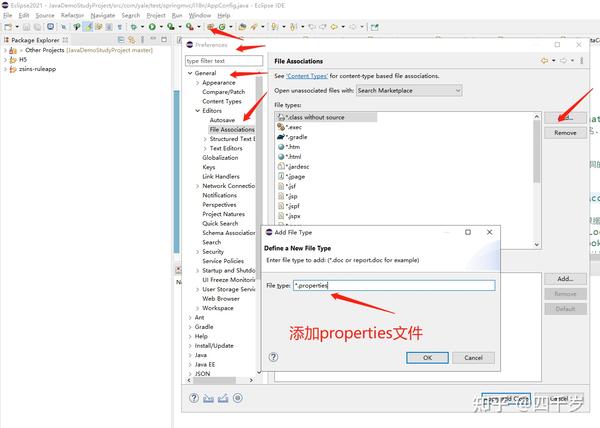Toggle Link with Editor in Package Explorer
Screen dimensions: 600x428
[132, 39]
